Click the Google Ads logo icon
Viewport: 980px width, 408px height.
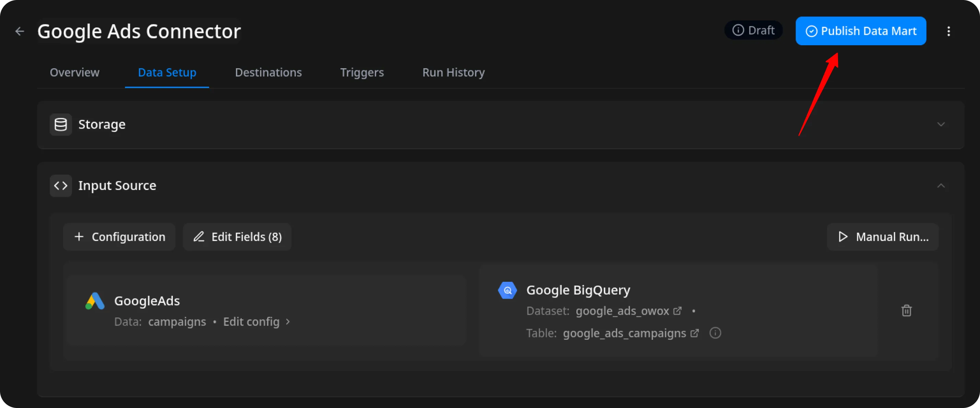[94, 301]
